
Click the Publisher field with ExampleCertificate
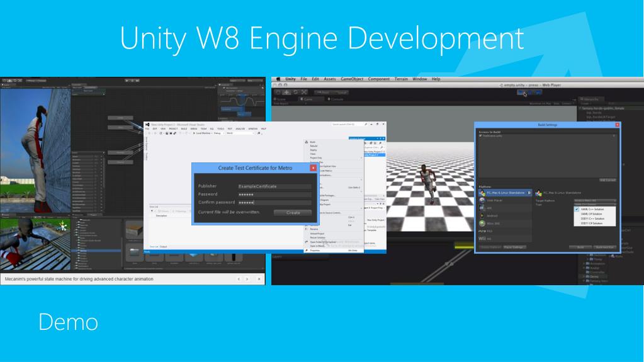(274, 186)
